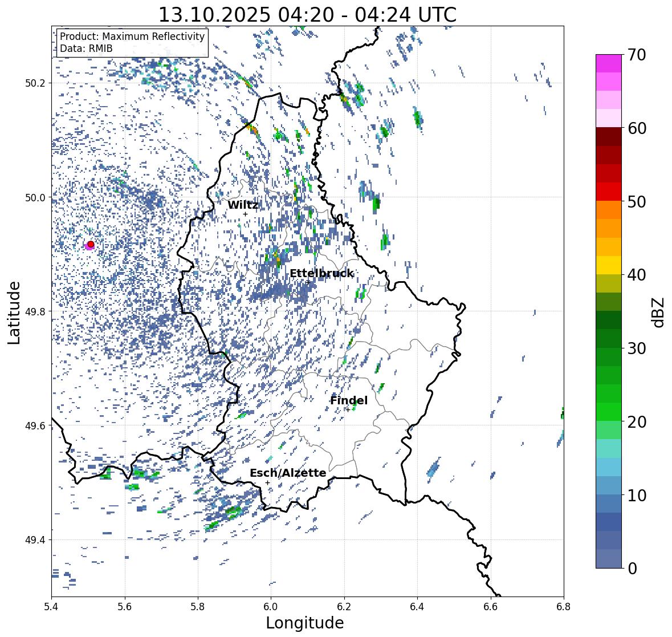Click the Longitude axis label
The width and height of the screenshot is (672, 637).
(x=305, y=622)
